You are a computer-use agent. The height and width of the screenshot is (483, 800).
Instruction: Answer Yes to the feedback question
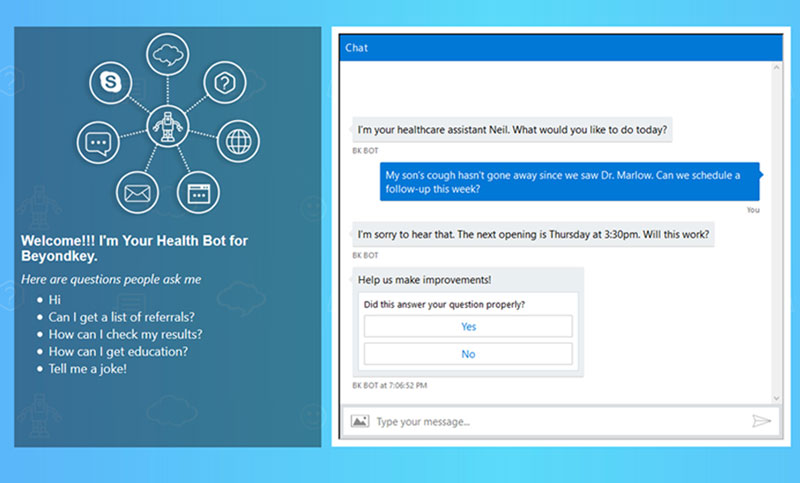point(468,327)
